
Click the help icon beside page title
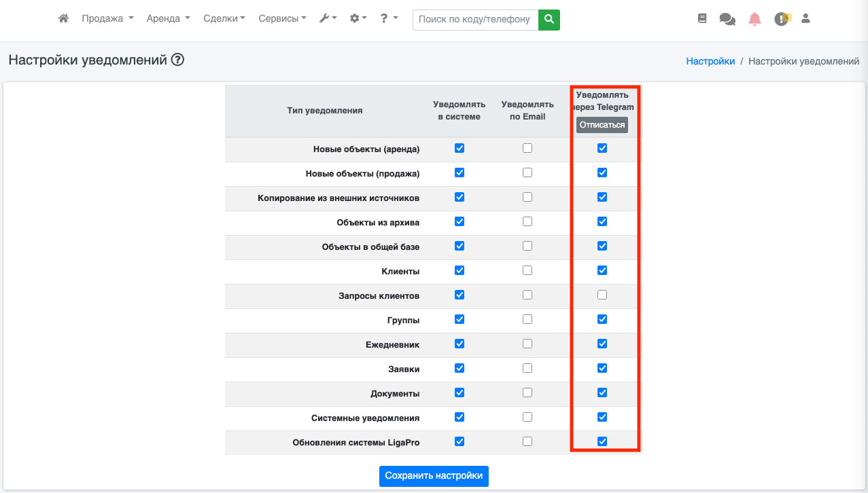click(178, 60)
